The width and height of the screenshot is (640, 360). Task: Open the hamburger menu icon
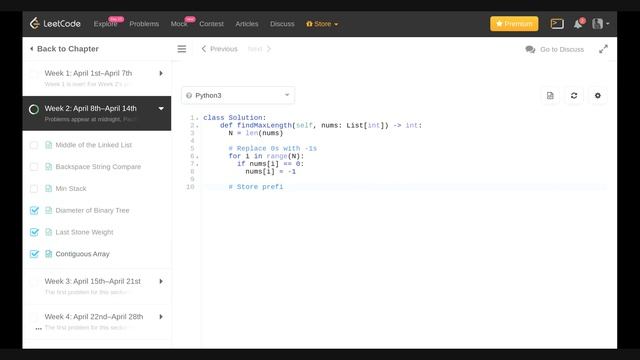(x=182, y=49)
